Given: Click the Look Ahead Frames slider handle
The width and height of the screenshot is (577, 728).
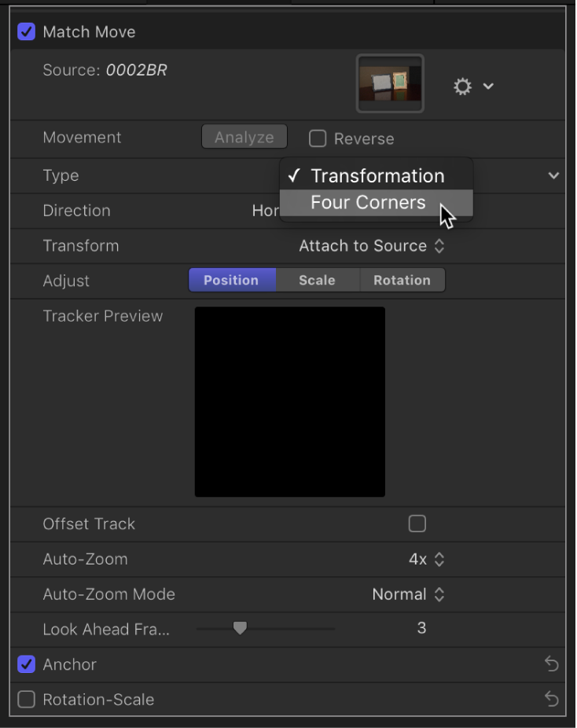Looking at the screenshot, I should [241, 628].
